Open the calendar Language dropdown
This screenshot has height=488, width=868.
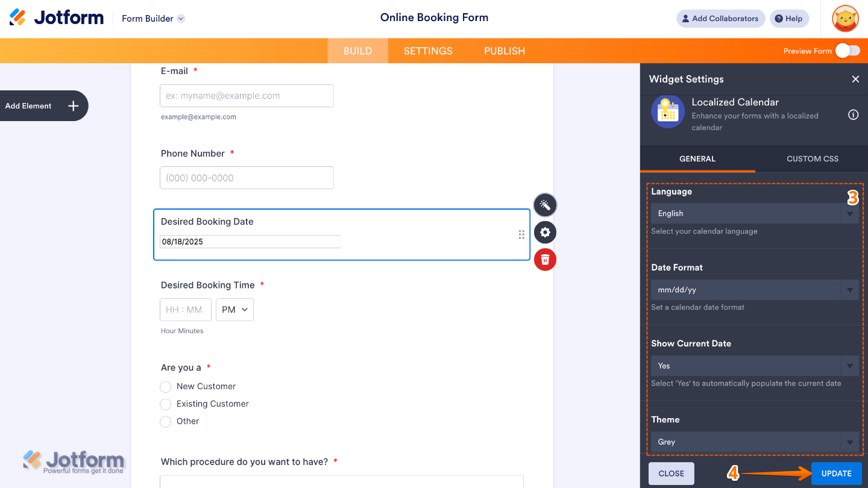coord(754,213)
